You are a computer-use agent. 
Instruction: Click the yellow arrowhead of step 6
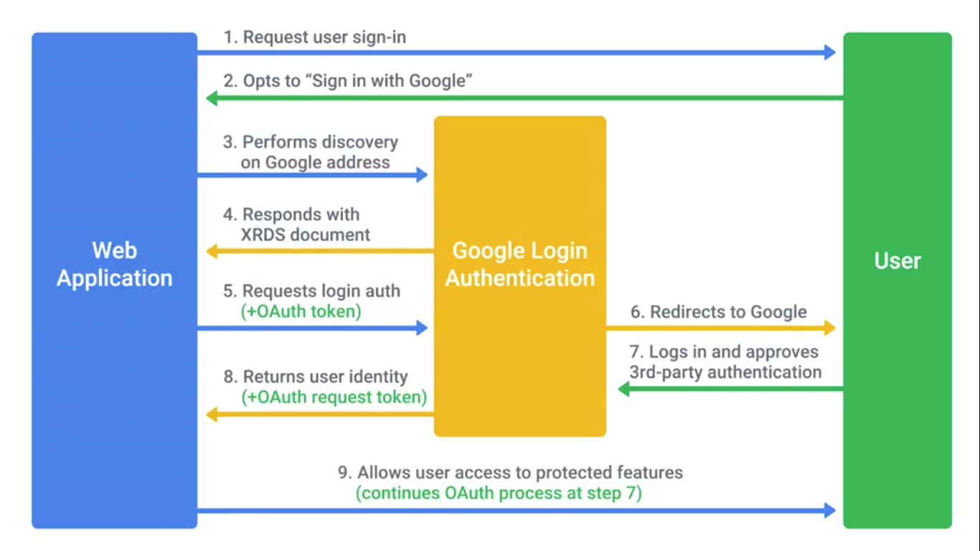pyautogui.click(x=830, y=328)
